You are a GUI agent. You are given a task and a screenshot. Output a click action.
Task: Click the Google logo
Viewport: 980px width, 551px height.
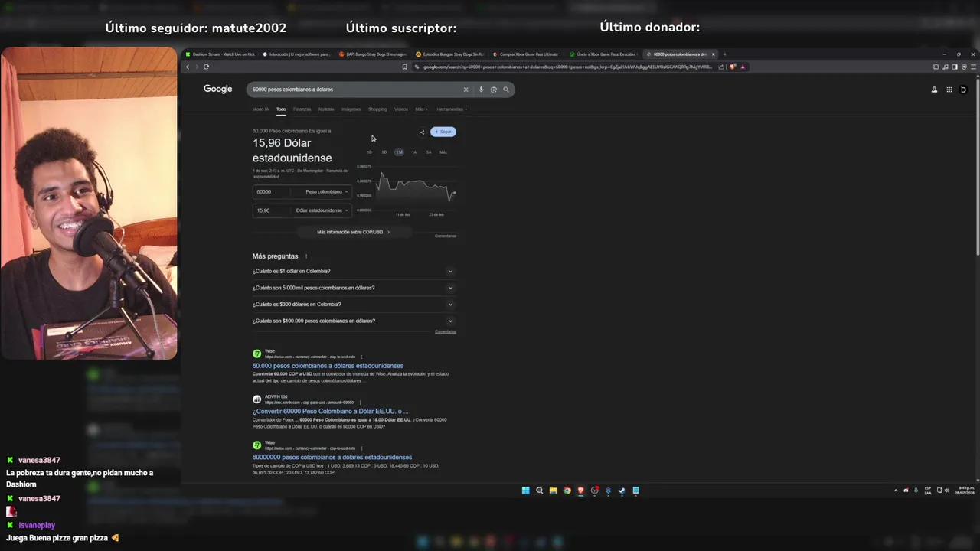click(217, 90)
